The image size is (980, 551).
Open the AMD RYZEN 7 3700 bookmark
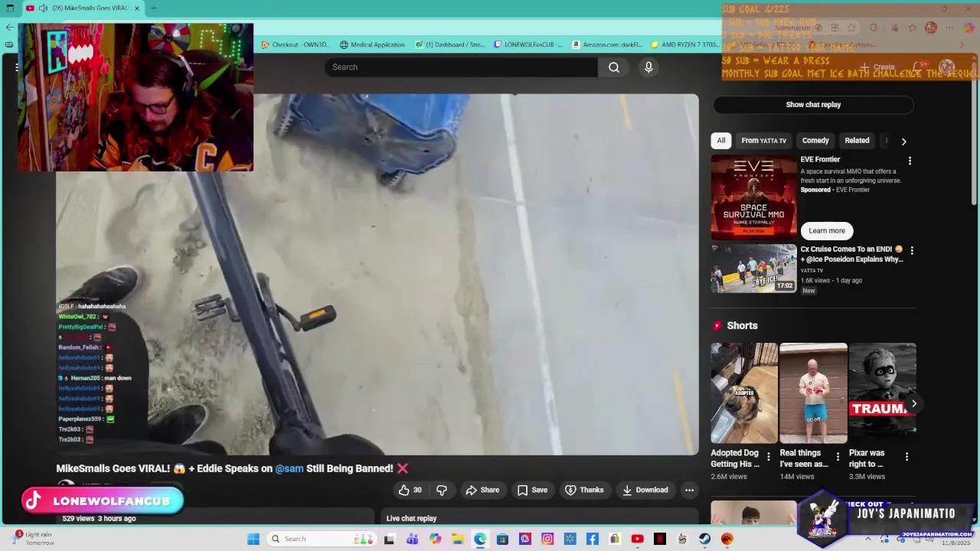(x=684, y=44)
